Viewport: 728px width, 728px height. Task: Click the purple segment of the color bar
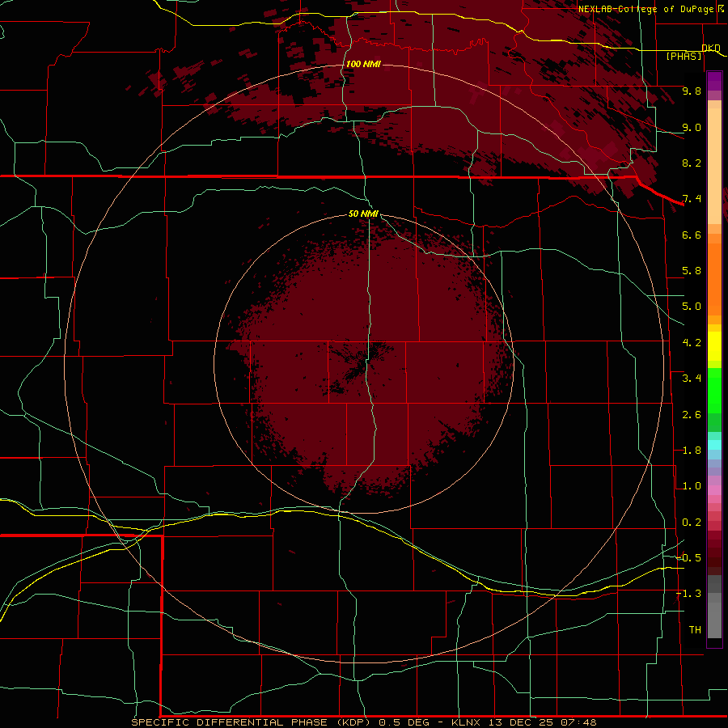point(714,82)
